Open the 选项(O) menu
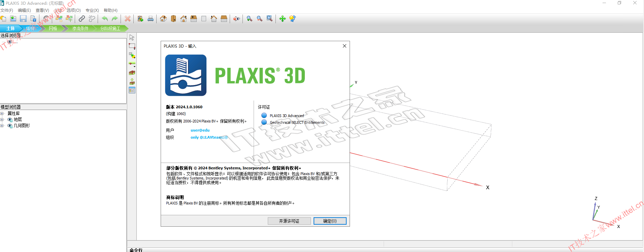This screenshot has width=644, height=252. (74, 10)
